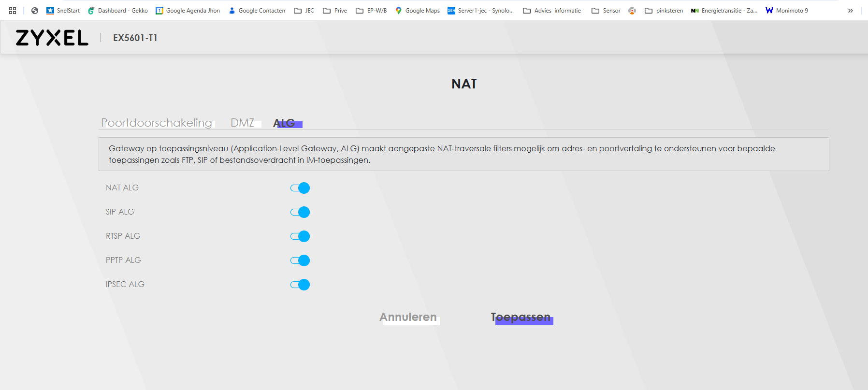Open Advies informatie bookmark folder
The height and width of the screenshot is (390, 868).
552,11
